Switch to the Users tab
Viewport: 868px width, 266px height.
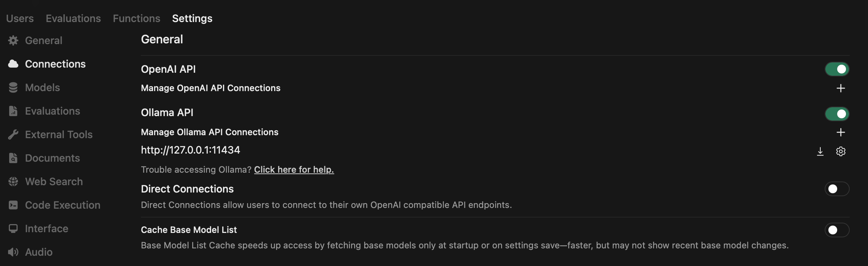point(19,18)
